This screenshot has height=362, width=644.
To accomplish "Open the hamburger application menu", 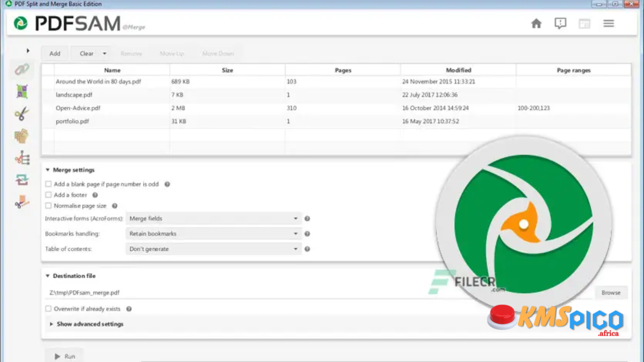I will [609, 23].
